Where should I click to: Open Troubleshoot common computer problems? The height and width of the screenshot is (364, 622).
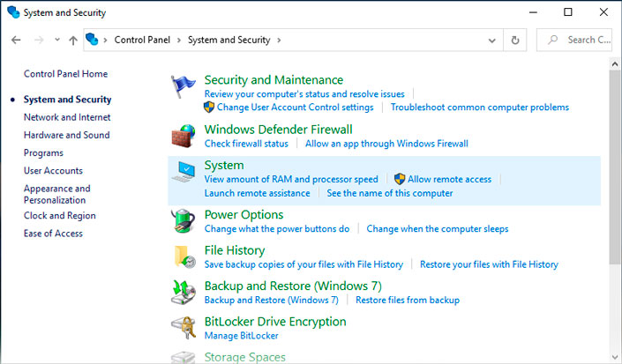(480, 108)
